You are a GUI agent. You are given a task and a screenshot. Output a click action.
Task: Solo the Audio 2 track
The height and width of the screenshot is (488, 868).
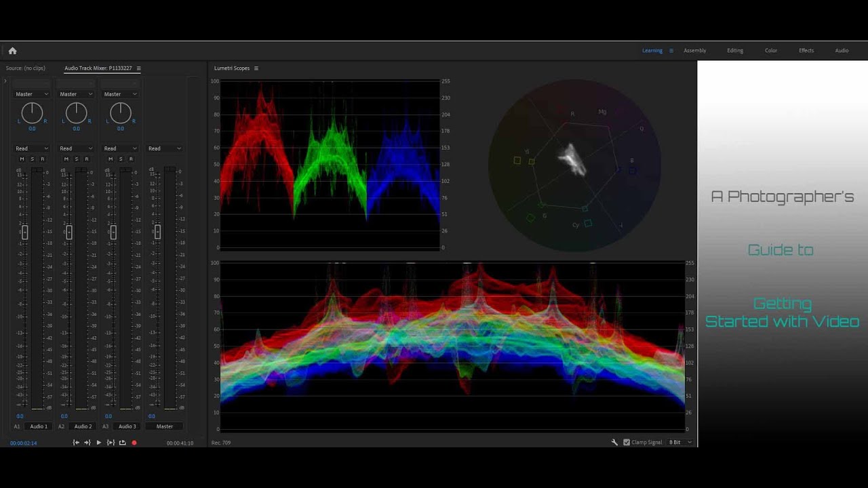[76, 159]
